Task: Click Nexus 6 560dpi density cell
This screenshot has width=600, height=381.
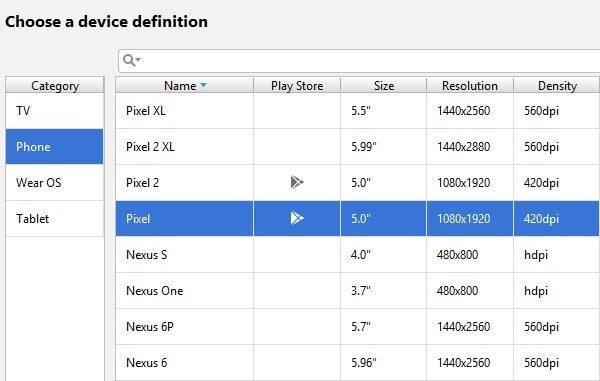Action: 557,363
